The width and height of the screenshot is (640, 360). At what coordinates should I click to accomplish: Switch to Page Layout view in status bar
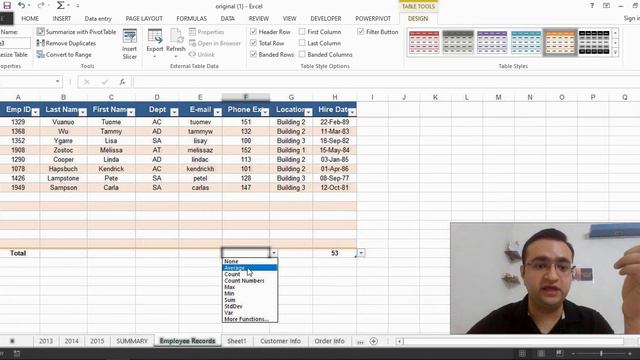[x=541, y=353]
